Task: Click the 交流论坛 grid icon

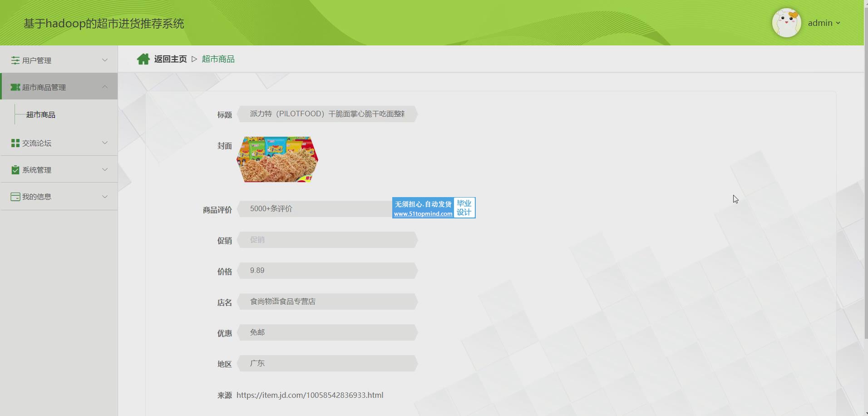Action: click(x=15, y=143)
